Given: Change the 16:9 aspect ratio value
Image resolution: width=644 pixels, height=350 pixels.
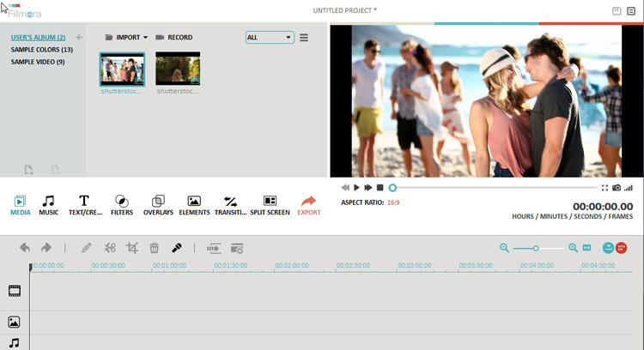Looking at the screenshot, I should [x=393, y=202].
